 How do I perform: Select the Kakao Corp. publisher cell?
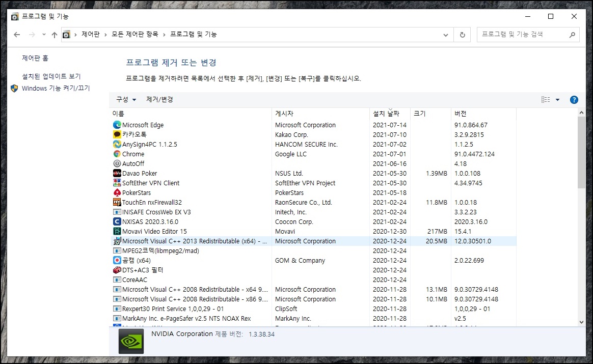point(291,134)
